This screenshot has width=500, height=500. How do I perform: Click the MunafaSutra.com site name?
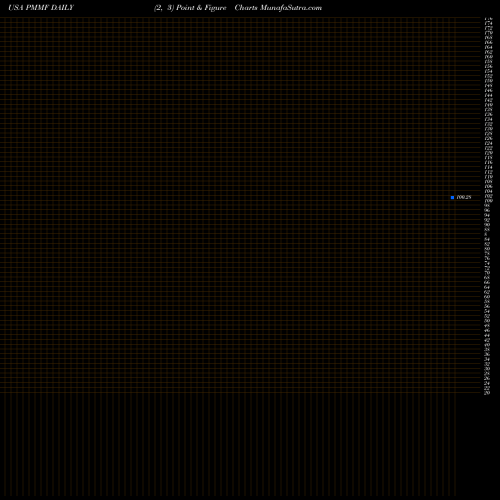(x=291, y=8)
